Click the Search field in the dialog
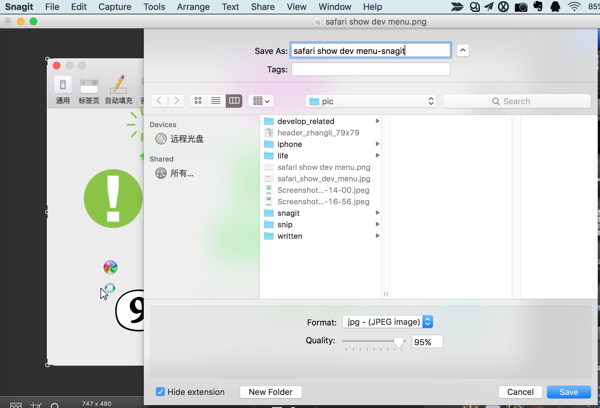Image resolution: width=600 pixels, height=408 pixels. pyautogui.click(x=517, y=101)
